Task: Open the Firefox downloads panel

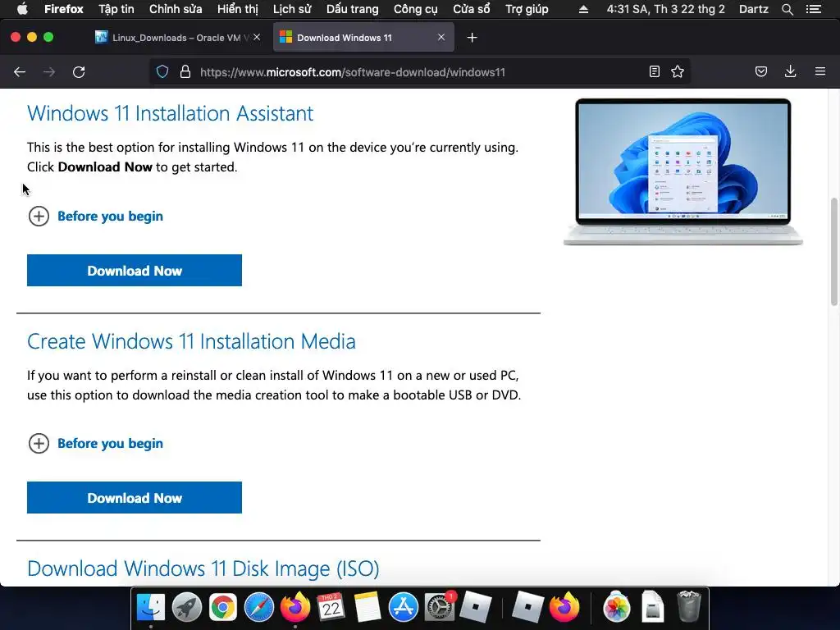Action: pos(790,72)
